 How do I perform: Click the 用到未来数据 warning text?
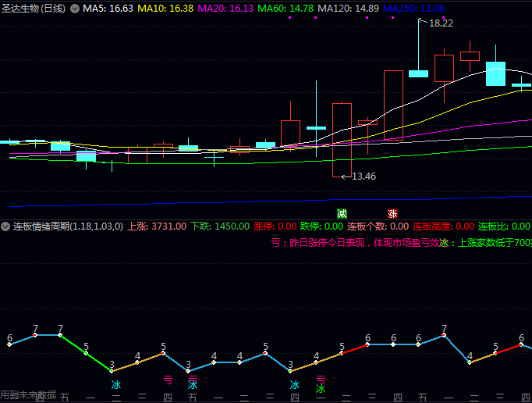(x=28, y=395)
